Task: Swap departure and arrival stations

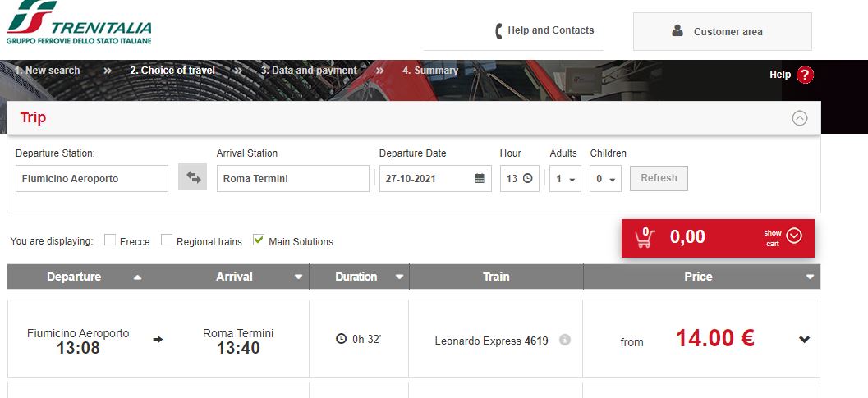Action: [193, 178]
